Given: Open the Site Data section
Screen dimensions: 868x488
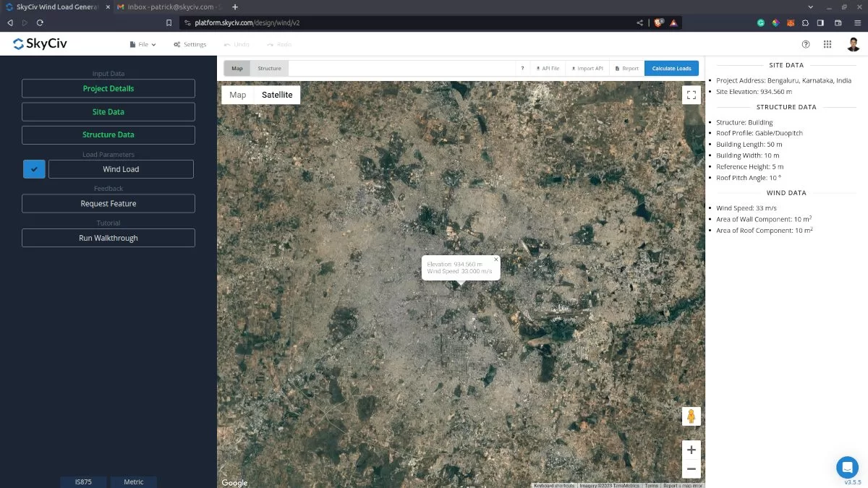Looking at the screenshot, I should (109, 112).
